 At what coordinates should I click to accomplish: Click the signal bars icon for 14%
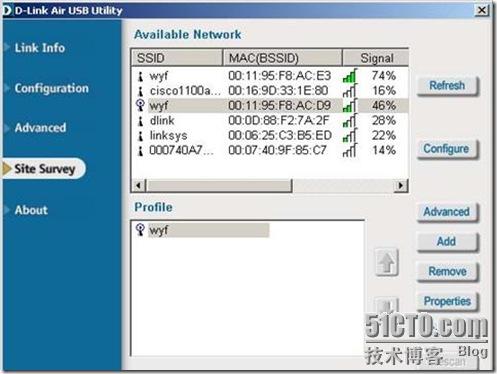pos(350,150)
